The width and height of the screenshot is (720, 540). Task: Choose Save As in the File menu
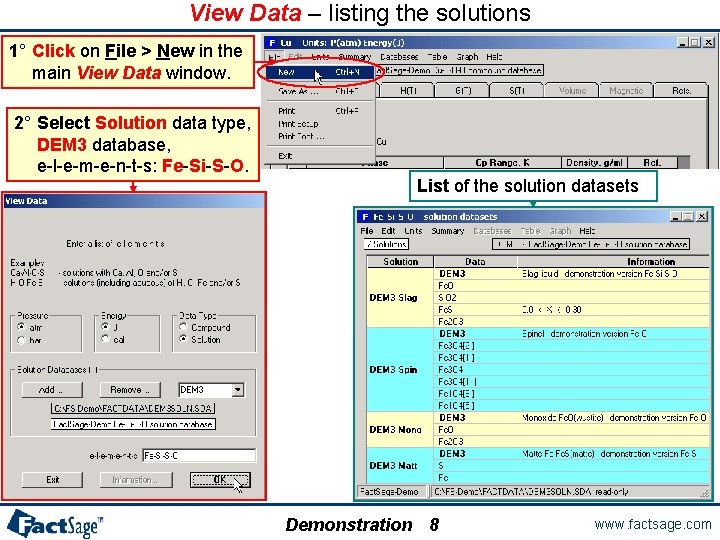[x=319, y=91]
